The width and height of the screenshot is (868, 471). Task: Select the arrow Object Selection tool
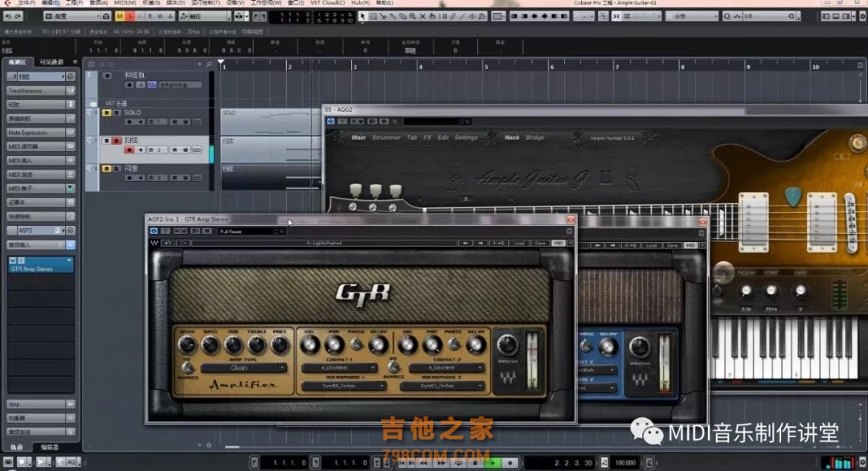(362, 16)
